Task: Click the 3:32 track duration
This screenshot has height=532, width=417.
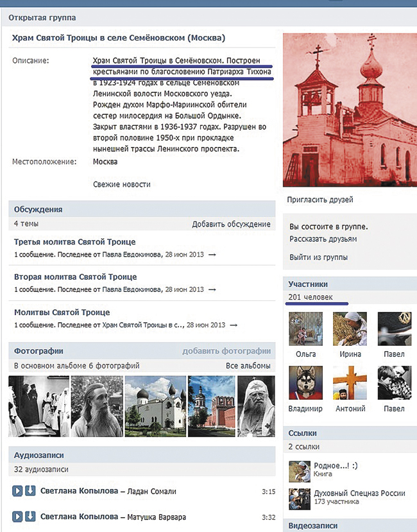Action: coord(269,517)
